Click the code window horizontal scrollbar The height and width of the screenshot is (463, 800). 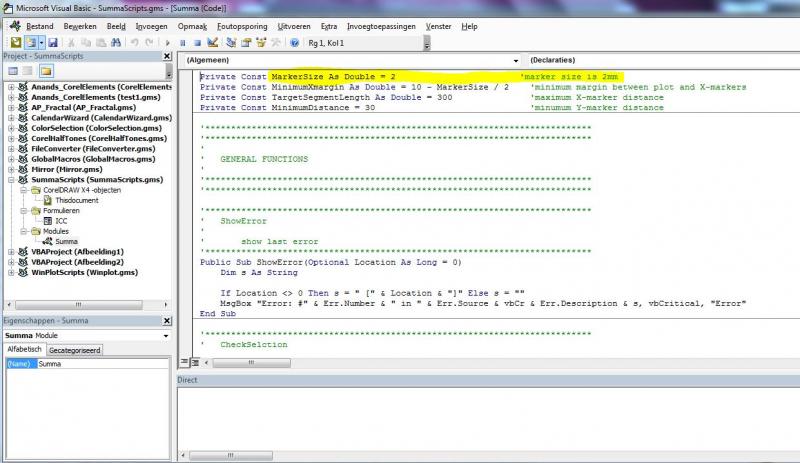(252, 363)
